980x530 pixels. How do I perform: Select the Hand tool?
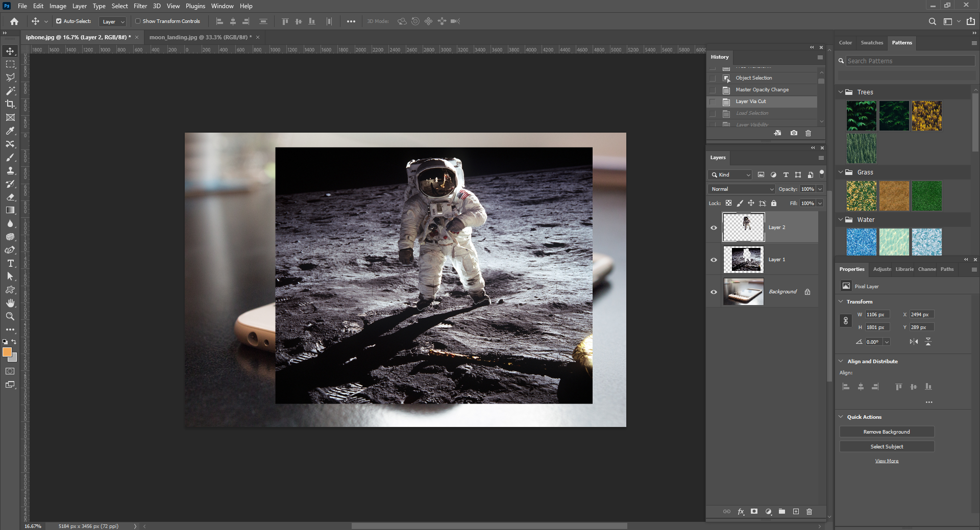click(10, 303)
